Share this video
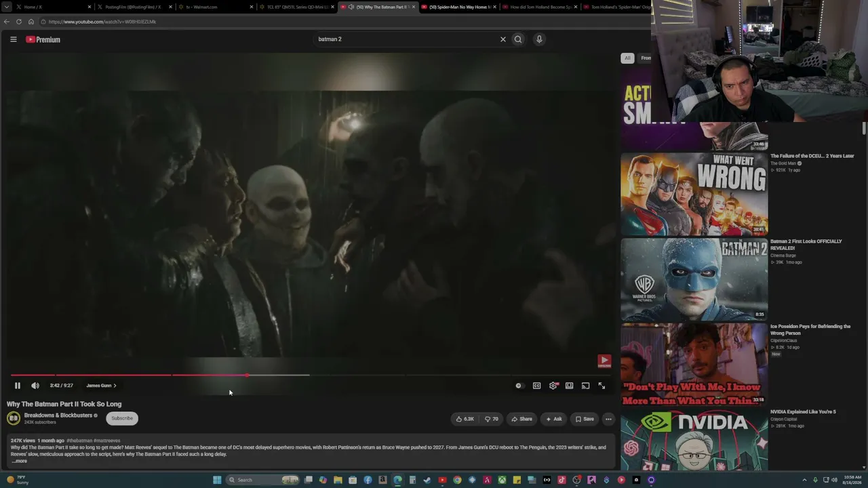 tap(522, 419)
